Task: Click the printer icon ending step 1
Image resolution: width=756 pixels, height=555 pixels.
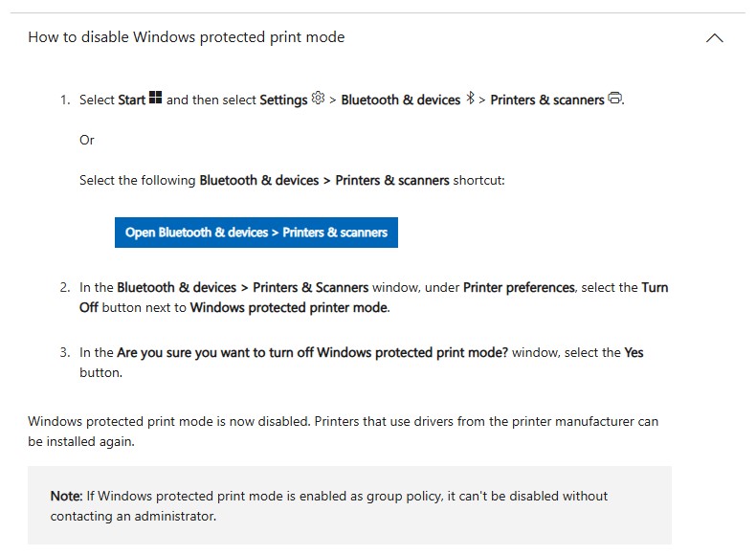Action: click(x=614, y=99)
